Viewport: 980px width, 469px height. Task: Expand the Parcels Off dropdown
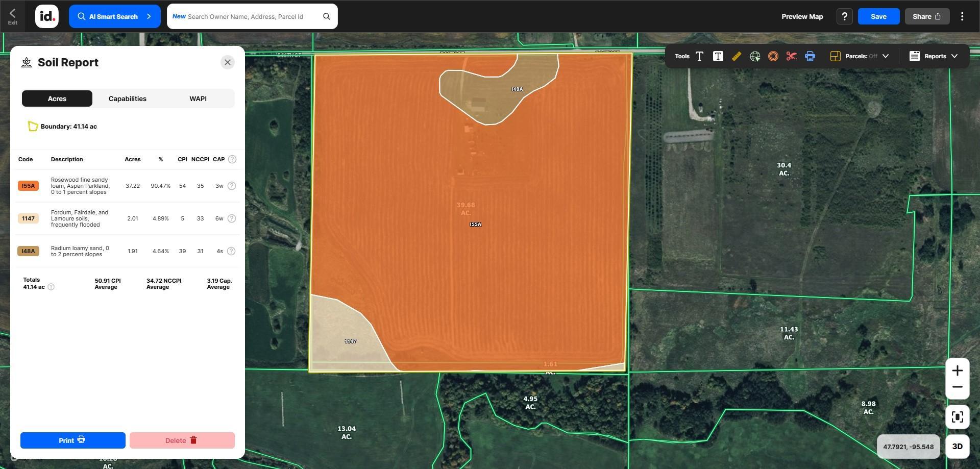[886, 56]
